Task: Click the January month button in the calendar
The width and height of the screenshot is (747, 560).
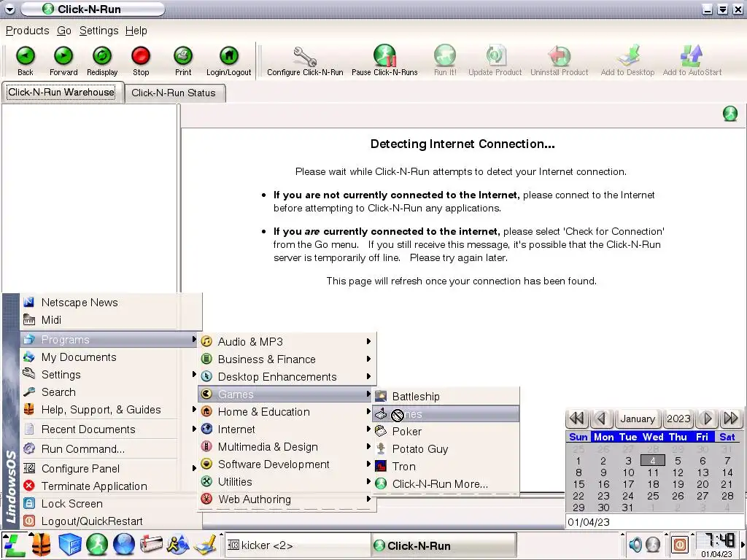Action: point(638,419)
